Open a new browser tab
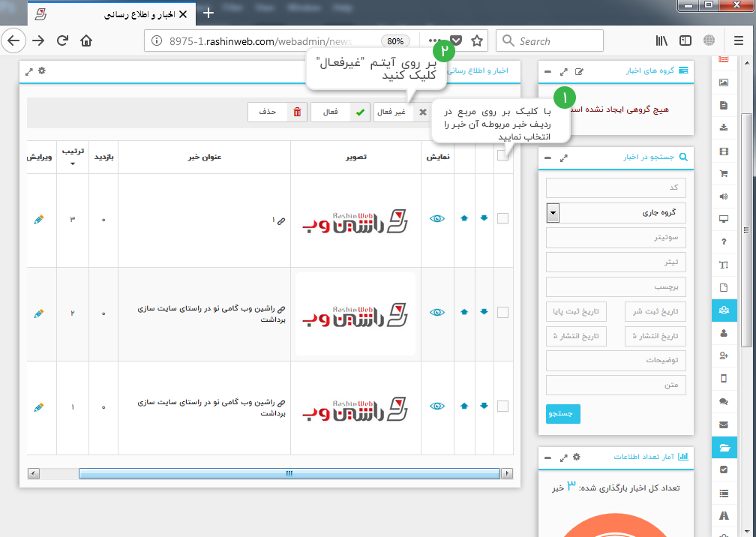 [208, 13]
